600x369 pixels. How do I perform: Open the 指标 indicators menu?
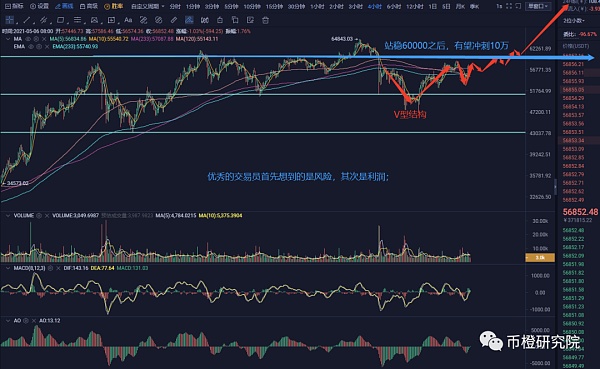tap(14, 6)
